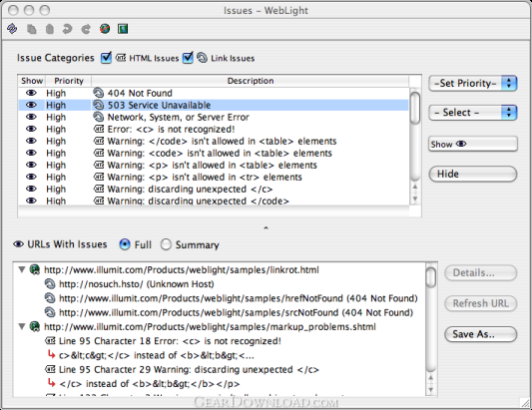Select the Full radio button
The height and width of the screenshot is (410, 532).
point(125,244)
